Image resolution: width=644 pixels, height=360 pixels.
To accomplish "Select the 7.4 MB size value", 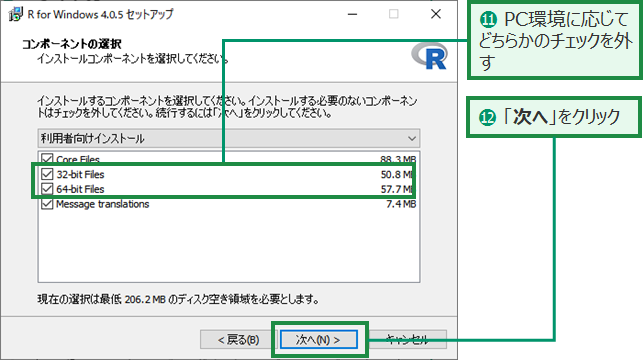I will 401,204.
